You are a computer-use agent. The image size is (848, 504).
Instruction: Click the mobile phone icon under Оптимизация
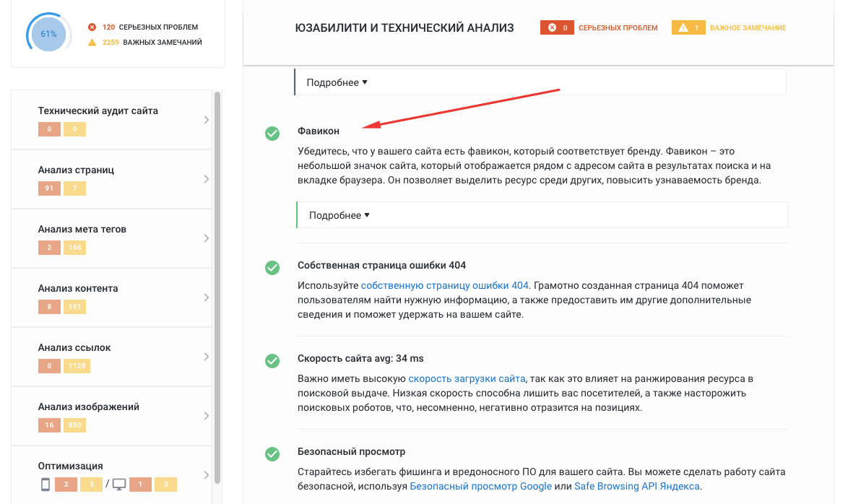[x=46, y=485]
